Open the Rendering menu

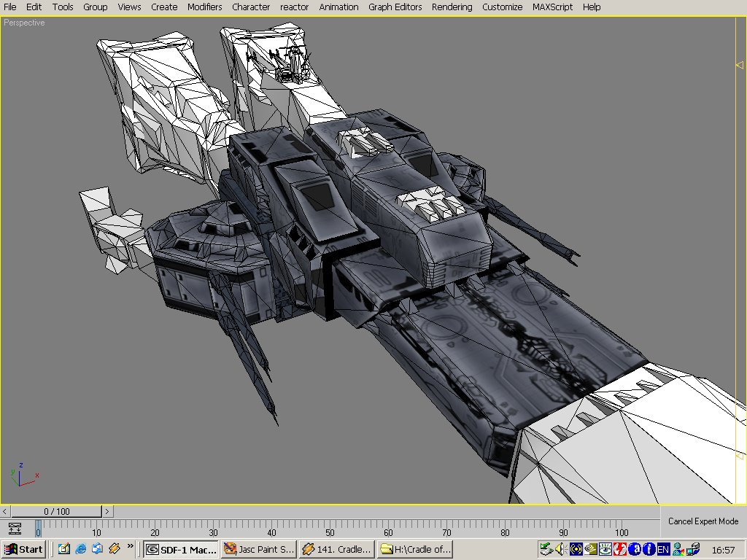point(452,7)
